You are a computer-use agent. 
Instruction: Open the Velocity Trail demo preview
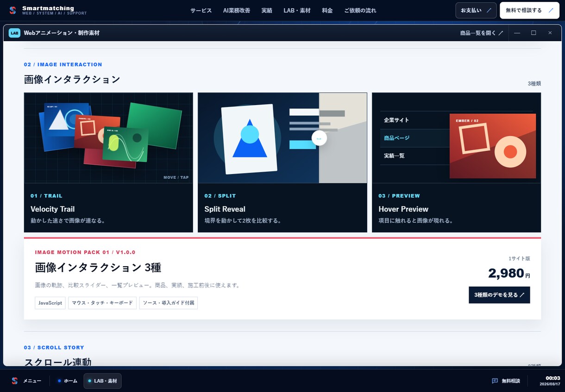[x=108, y=138]
